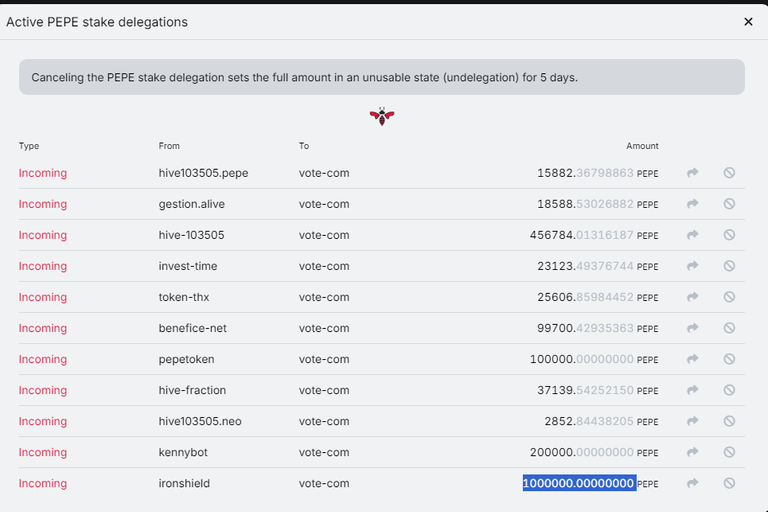Cancel the gestion.alive delegation with the ban icon
Screen dimensions: 768x512
point(729,204)
